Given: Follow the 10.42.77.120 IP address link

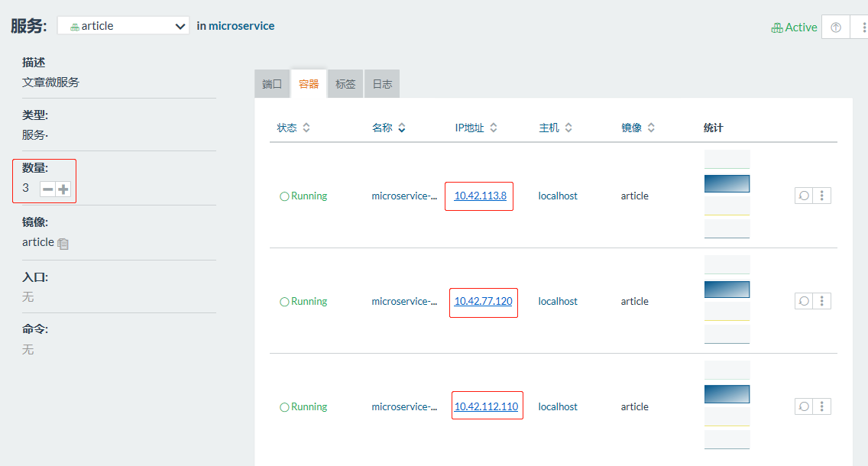Looking at the screenshot, I should 483,301.
